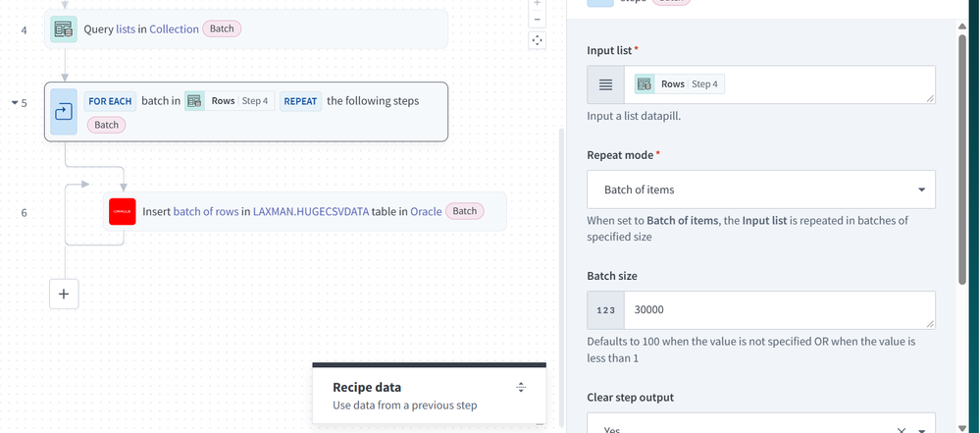Click the For Each loop icon in step 5
The height and width of the screenshot is (433, 980).
point(63,112)
